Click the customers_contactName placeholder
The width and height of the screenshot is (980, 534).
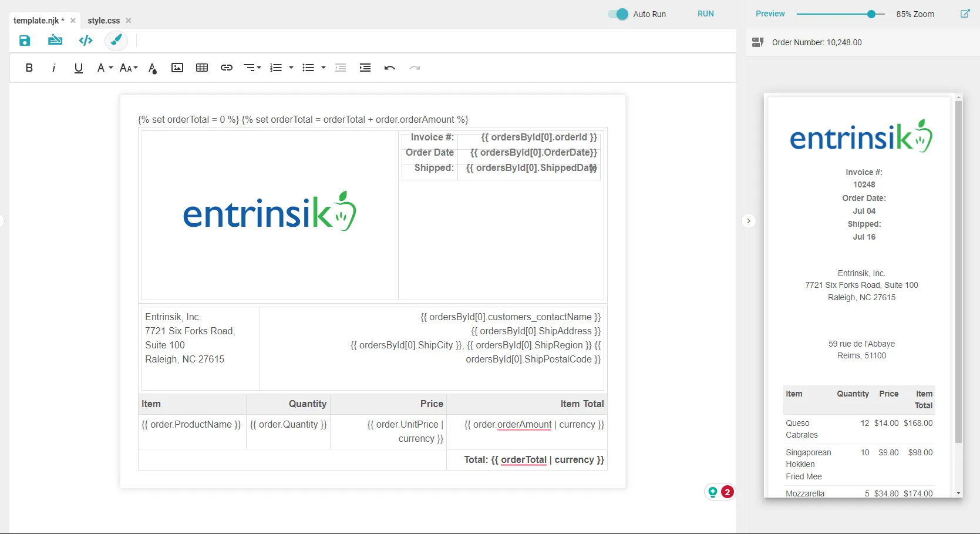[511, 317]
